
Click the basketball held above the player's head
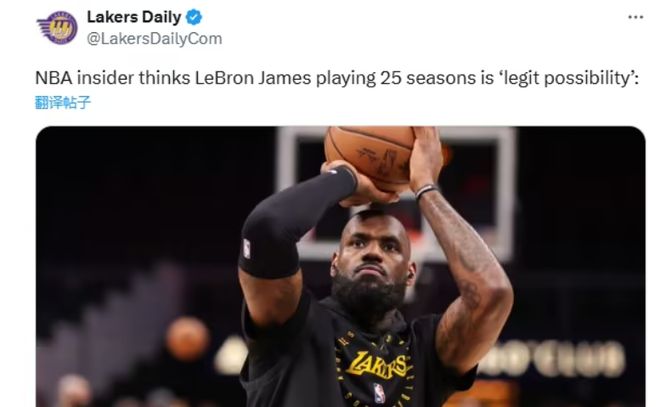point(370,156)
